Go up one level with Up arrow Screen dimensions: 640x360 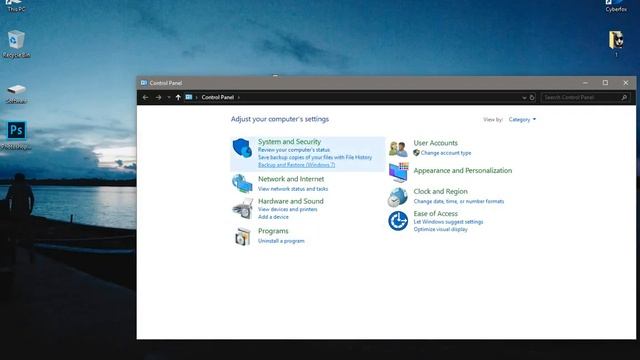[178, 97]
